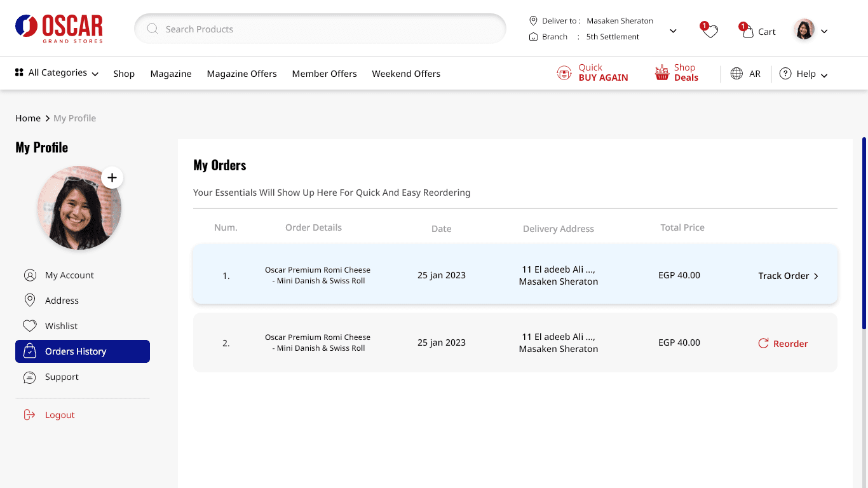Image resolution: width=868 pixels, height=488 pixels.
Task: Click order 1 date 25 jan 2023
Action: pyautogui.click(x=442, y=275)
